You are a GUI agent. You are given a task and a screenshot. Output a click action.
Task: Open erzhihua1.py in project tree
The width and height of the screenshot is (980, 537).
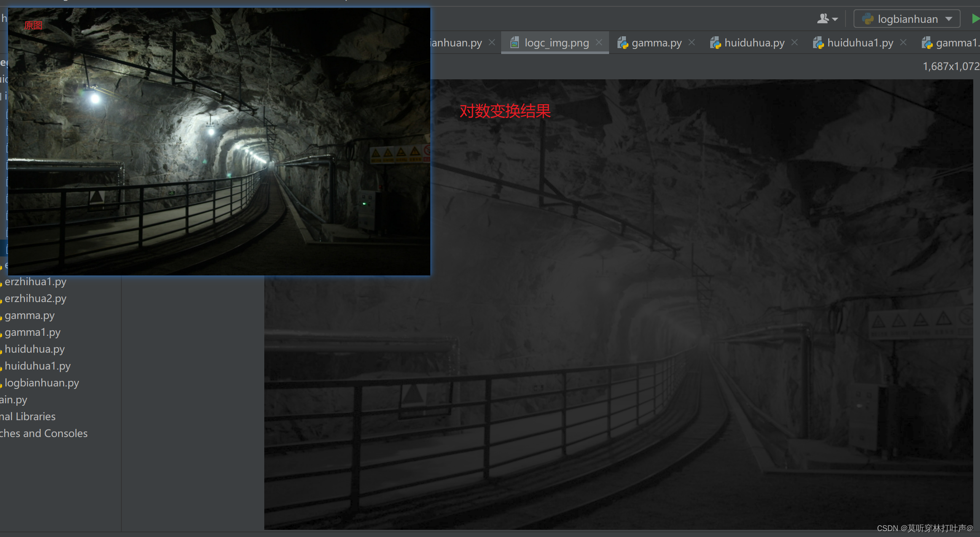click(35, 281)
